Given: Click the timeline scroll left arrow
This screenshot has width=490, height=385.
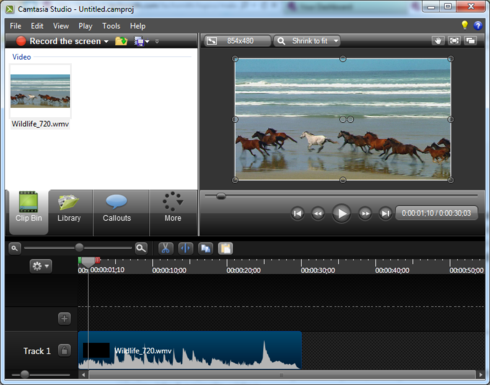Looking at the screenshot, I should [x=83, y=375].
